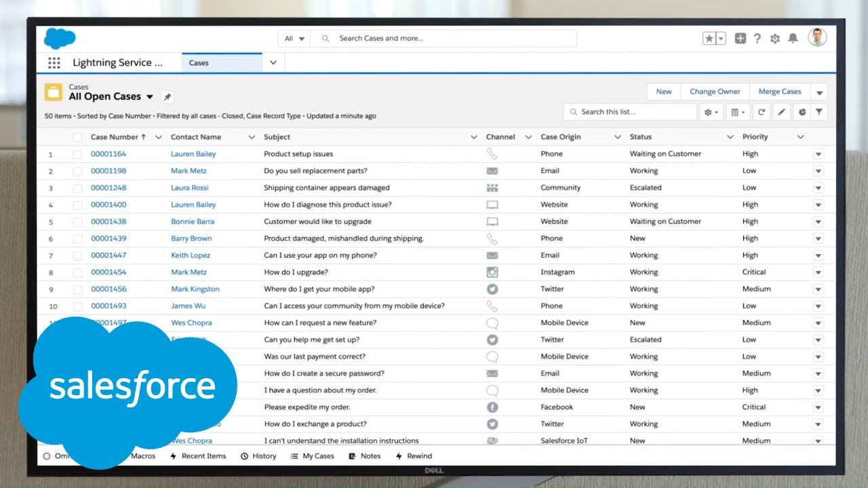Image resolution: width=868 pixels, height=488 pixels.
Task: Click Twitter channel icon for mobile app case
Action: pos(492,289)
